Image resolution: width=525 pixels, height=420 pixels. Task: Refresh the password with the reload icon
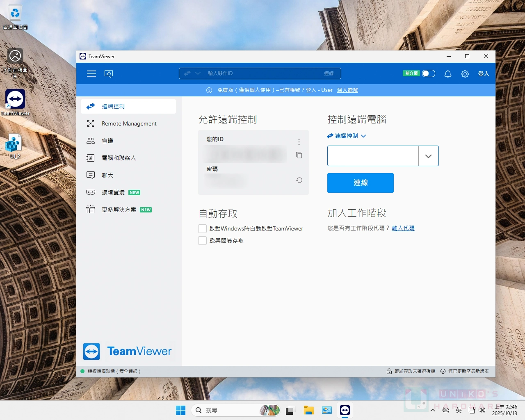pos(299,180)
